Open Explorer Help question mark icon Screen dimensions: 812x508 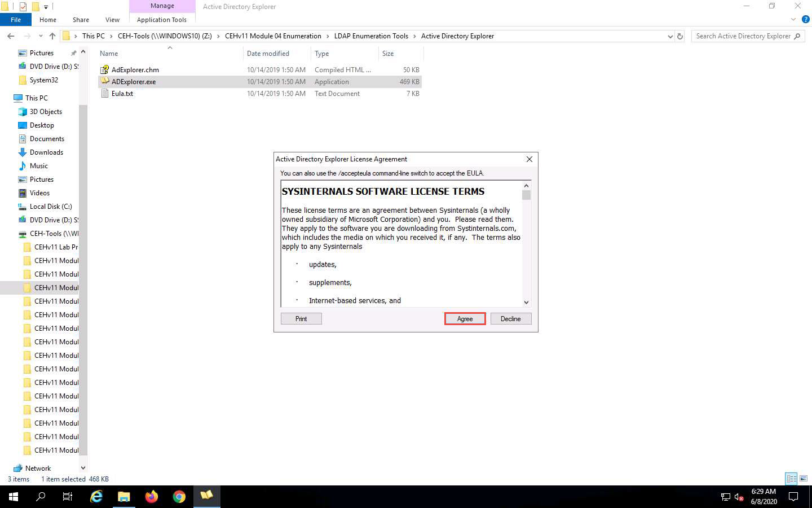pyautogui.click(x=805, y=19)
